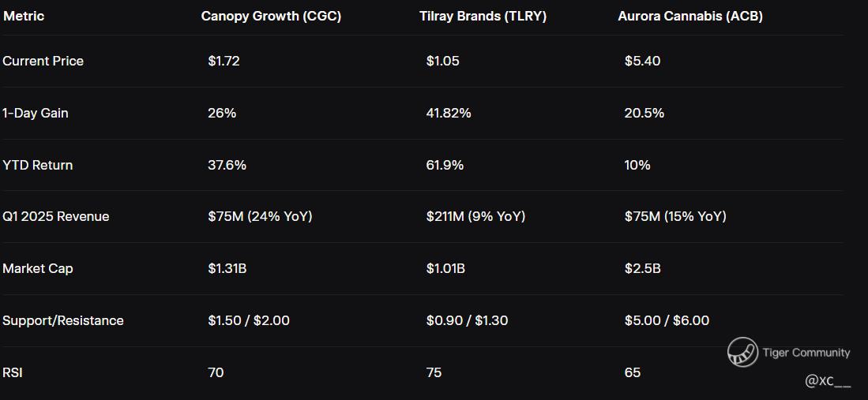This screenshot has height=400, width=868.
Task: Click Tilray's 41.82% one-day gain cell
Action: (x=448, y=113)
